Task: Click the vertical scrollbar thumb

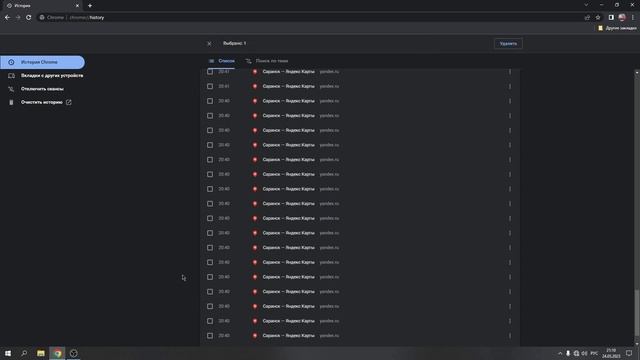Action: coord(637,312)
